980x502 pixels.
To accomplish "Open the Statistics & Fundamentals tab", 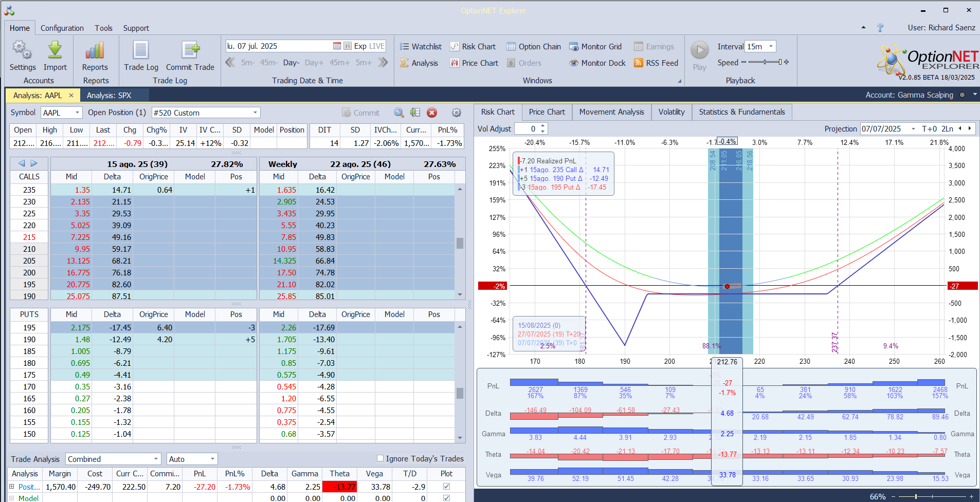I will click(741, 112).
